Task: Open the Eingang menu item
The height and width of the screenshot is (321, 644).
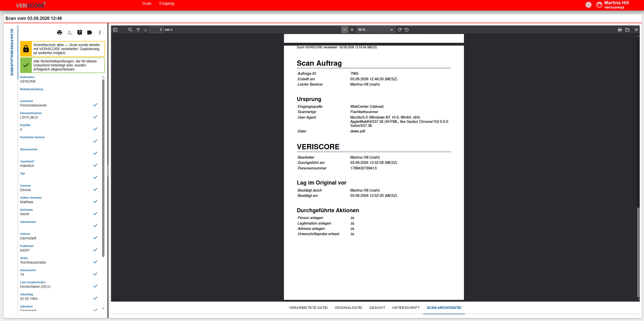Action: pyautogui.click(x=167, y=4)
